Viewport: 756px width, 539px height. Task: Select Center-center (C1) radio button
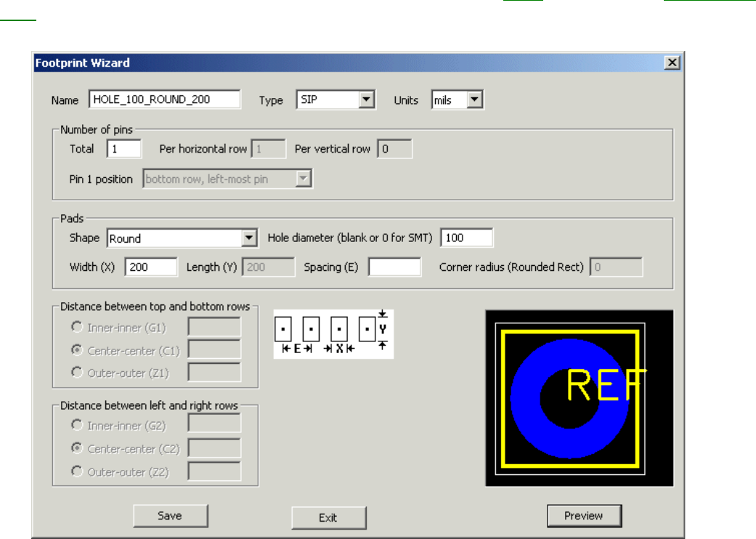pyautogui.click(x=77, y=350)
